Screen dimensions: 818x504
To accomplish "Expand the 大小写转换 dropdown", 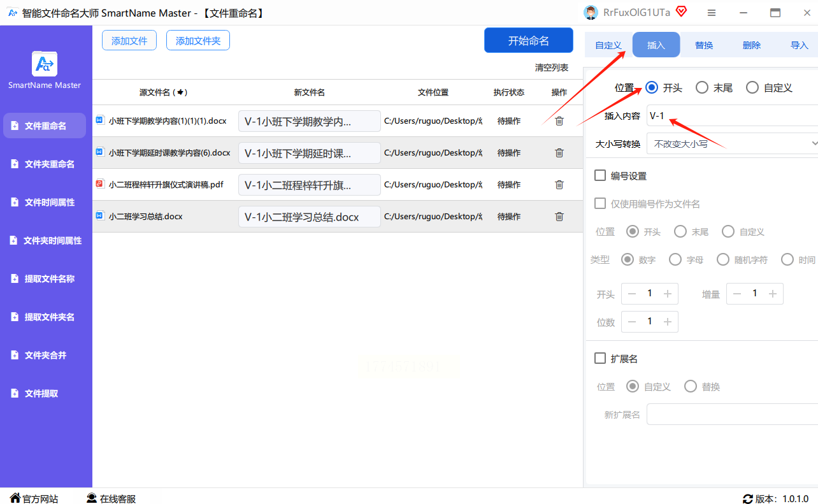I will coord(732,144).
